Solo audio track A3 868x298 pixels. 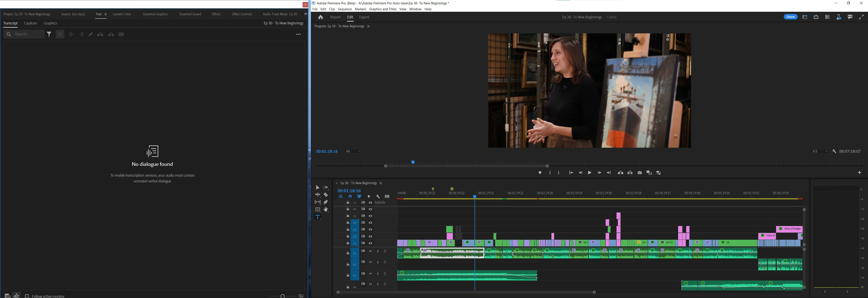coord(378,274)
